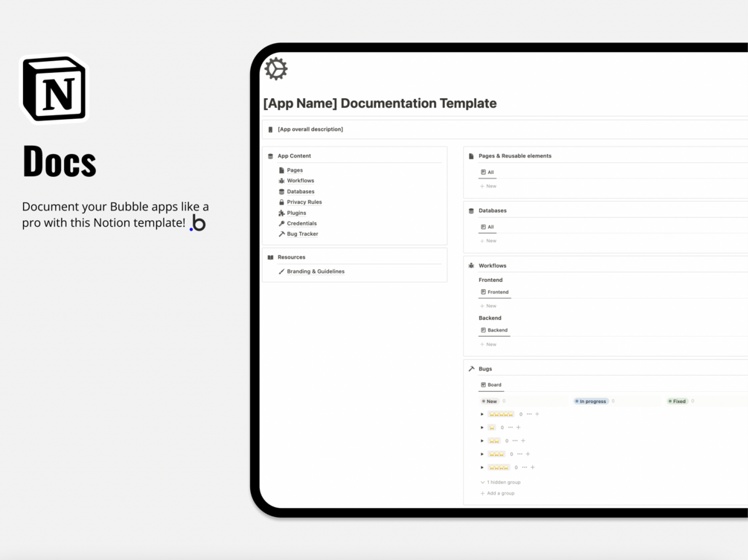Screen dimensions: 748x560
Task: Open the Pages link under App Content
Action: click(x=295, y=170)
